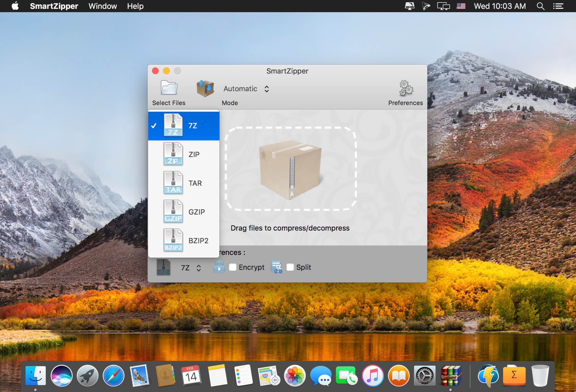The width and height of the screenshot is (576, 392).
Task: Enable the Encrypt checkbox
Action: click(233, 267)
